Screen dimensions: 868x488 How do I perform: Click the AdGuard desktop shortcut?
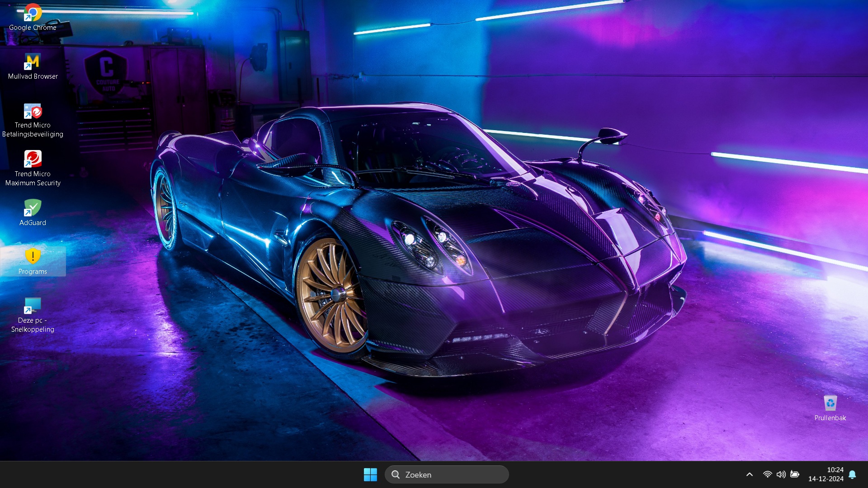33,208
